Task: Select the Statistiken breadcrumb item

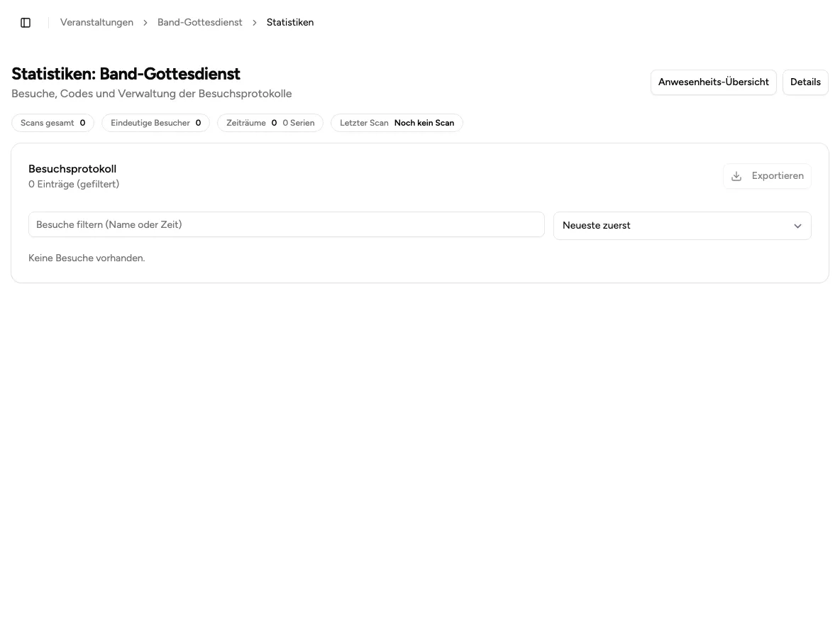Action: pyautogui.click(x=290, y=23)
